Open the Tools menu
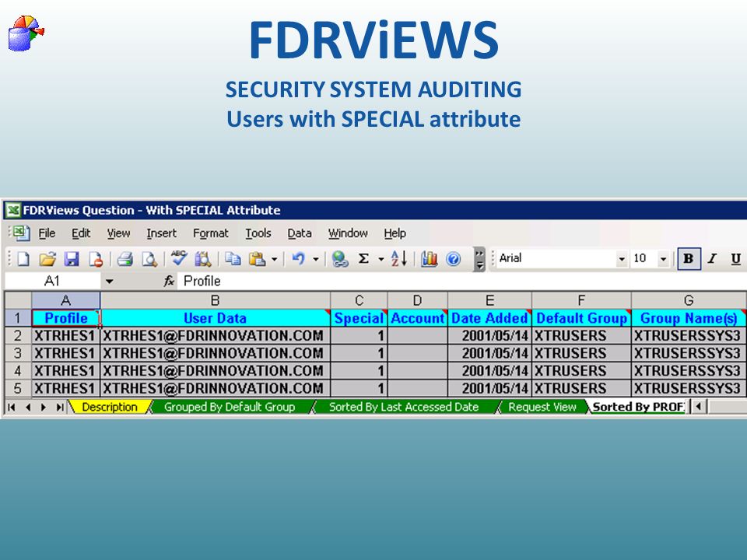The width and height of the screenshot is (747, 560). [258, 233]
